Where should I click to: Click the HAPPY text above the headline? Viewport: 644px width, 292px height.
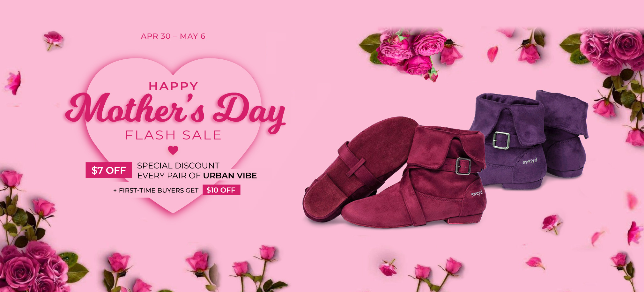(x=174, y=86)
